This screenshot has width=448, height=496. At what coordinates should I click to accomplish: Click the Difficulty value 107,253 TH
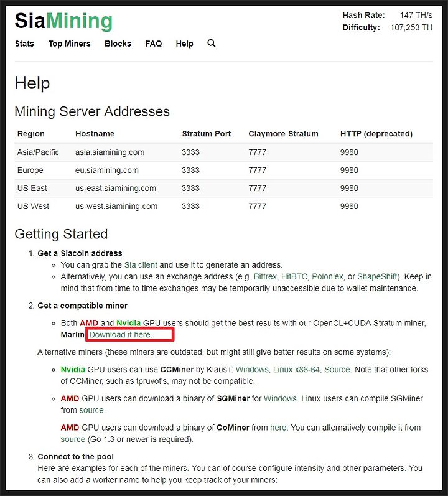click(411, 27)
